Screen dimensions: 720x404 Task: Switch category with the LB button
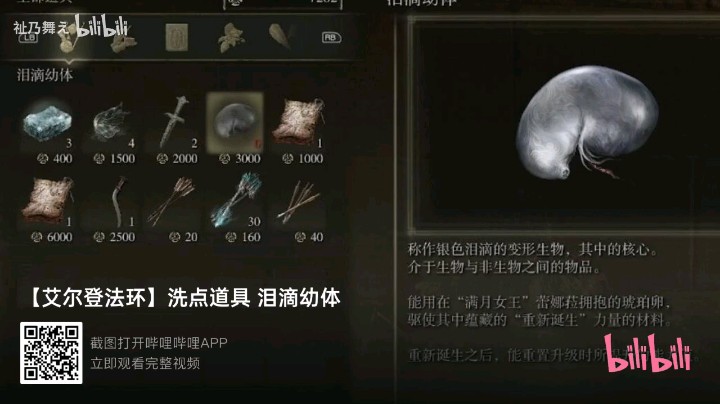pos(28,39)
